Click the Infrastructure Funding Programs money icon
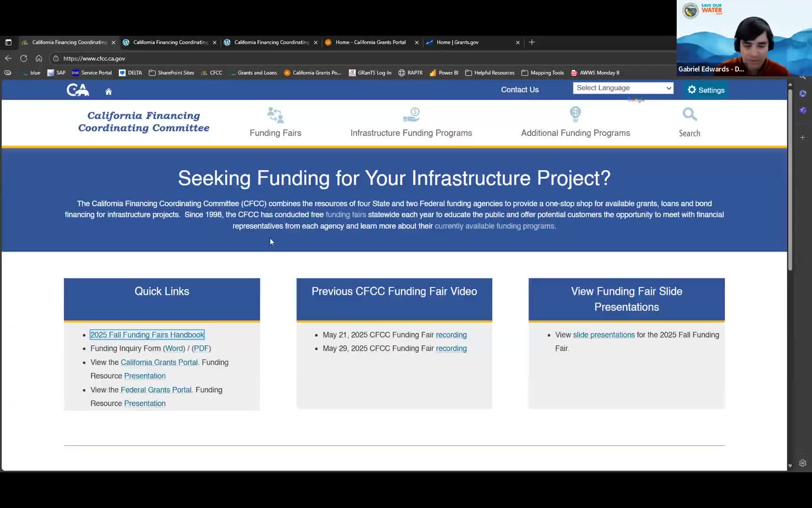This screenshot has width=812, height=508. (411, 115)
